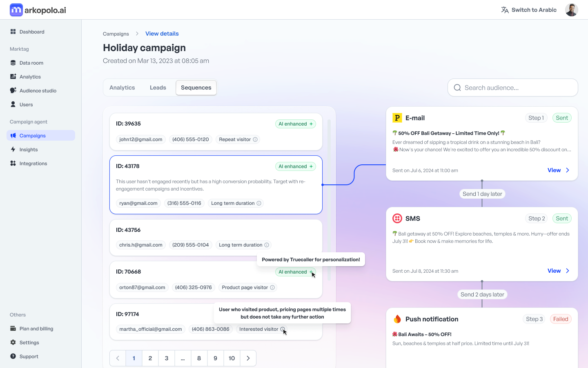Click info icon beside Repeat visitor tag
Viewport: 588px width, 368px height.
255,139
